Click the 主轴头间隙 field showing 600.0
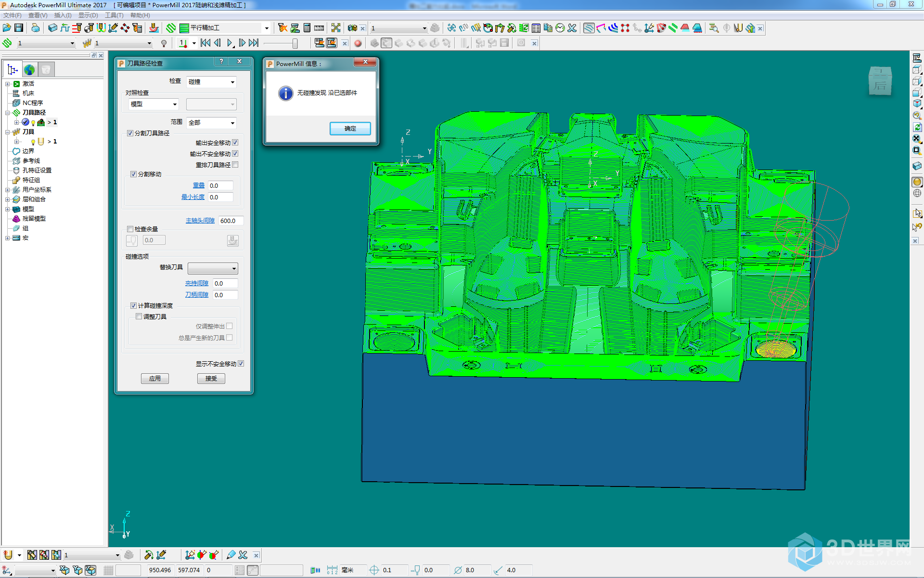924x578 pixels. (231, 221)
